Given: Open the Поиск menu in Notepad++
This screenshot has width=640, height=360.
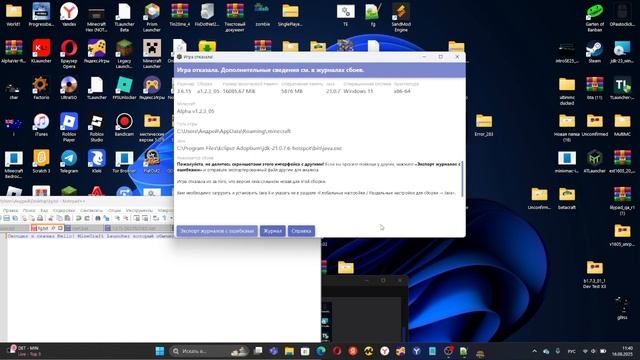Looking at the screenshot, I should (29, 211).
